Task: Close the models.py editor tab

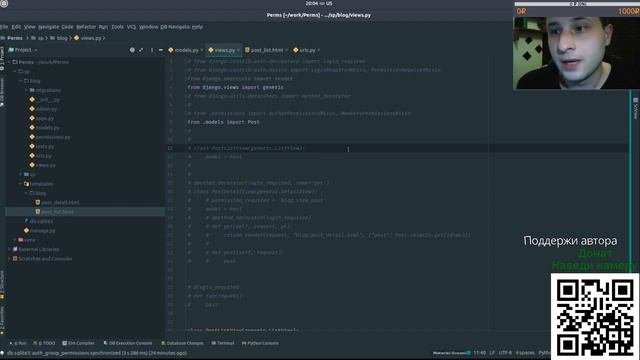Action: (202, 50)
